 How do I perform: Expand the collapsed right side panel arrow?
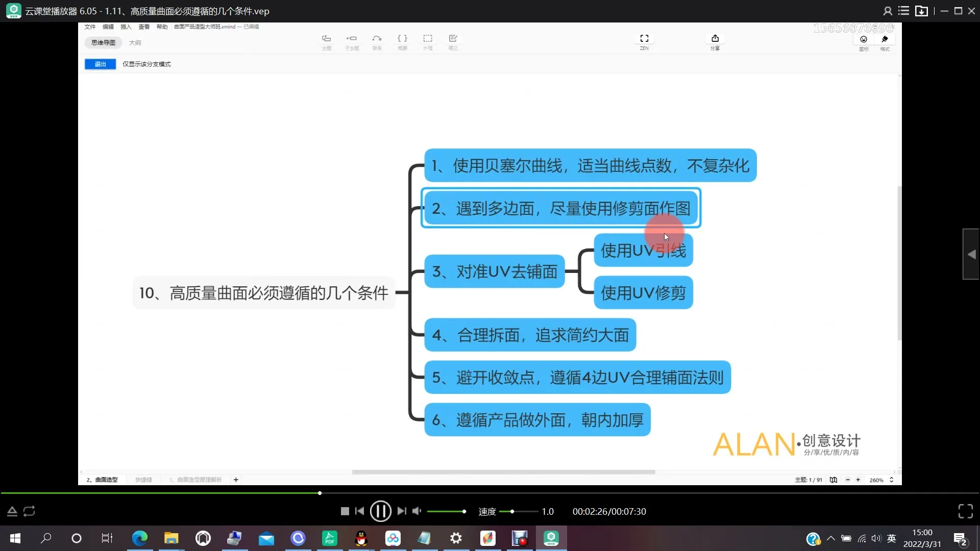point(972,254)
